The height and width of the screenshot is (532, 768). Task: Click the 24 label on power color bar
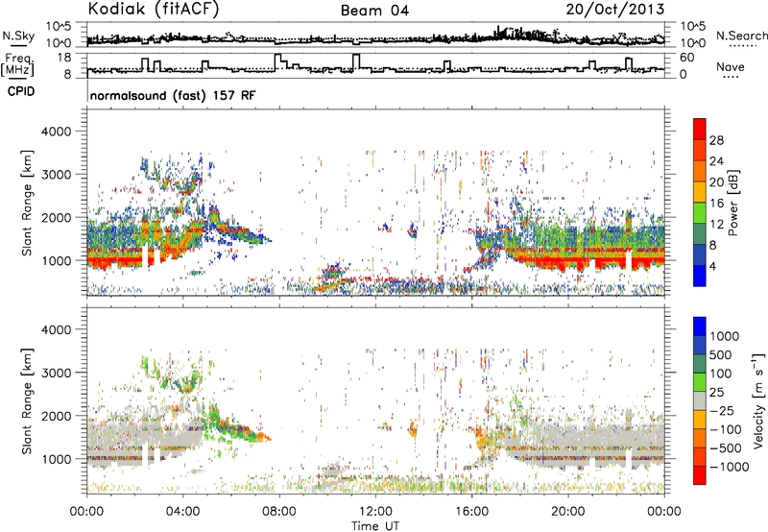tap(716, 161)
